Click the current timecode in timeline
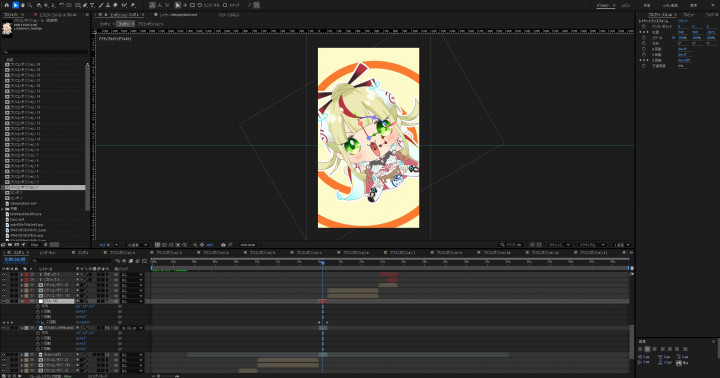Screen dimensions: 720x378 click(x=15, y=260)
